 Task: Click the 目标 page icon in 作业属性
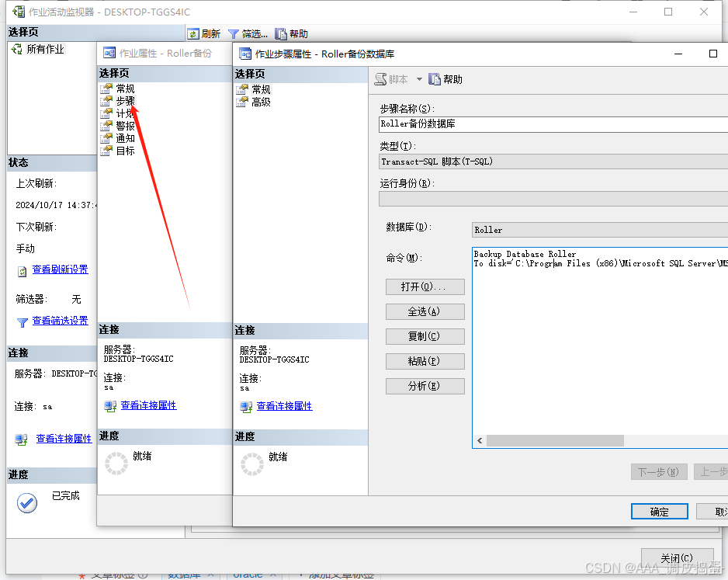tap(107, 151)
